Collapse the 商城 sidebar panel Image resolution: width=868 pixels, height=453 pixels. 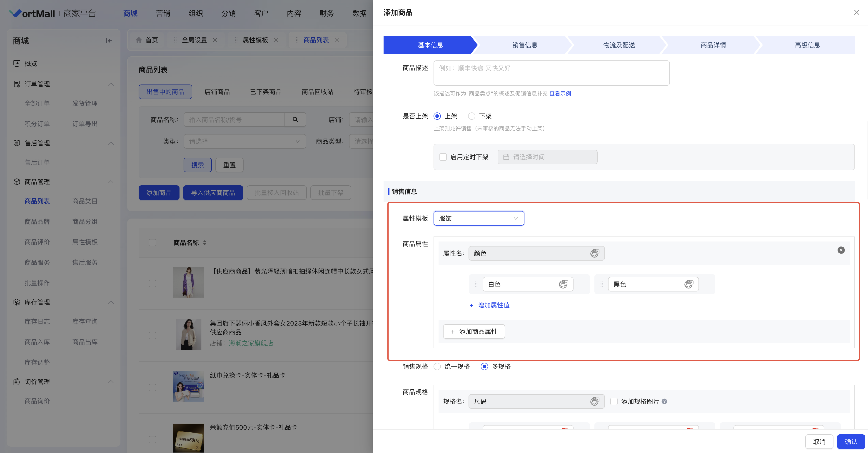pos(109,41)
